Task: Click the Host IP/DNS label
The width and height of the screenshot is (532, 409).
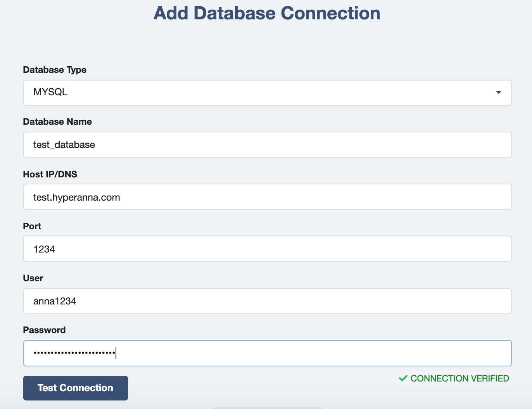Action: [50, 174]
